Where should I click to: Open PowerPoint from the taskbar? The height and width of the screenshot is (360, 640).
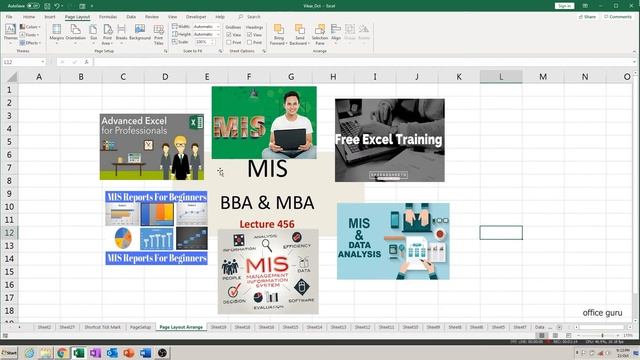(x=129, y=353)
